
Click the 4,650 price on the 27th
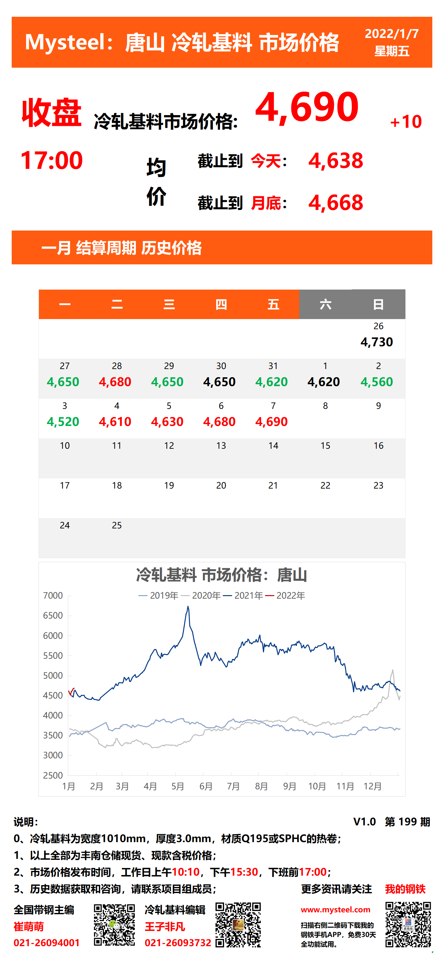click(x=63, y=382)
